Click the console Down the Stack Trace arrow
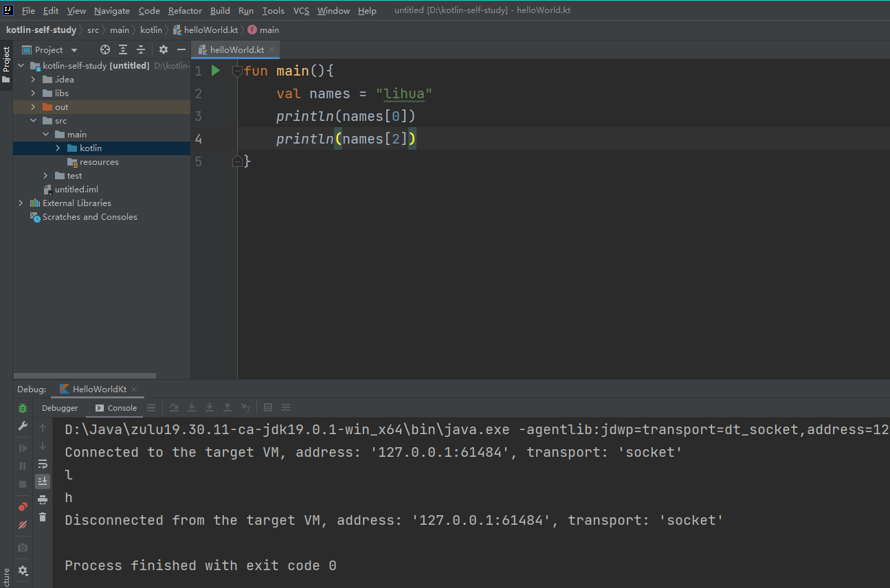Screen dimensions: 890x588 pyautogui.click(x=43, y=446)
